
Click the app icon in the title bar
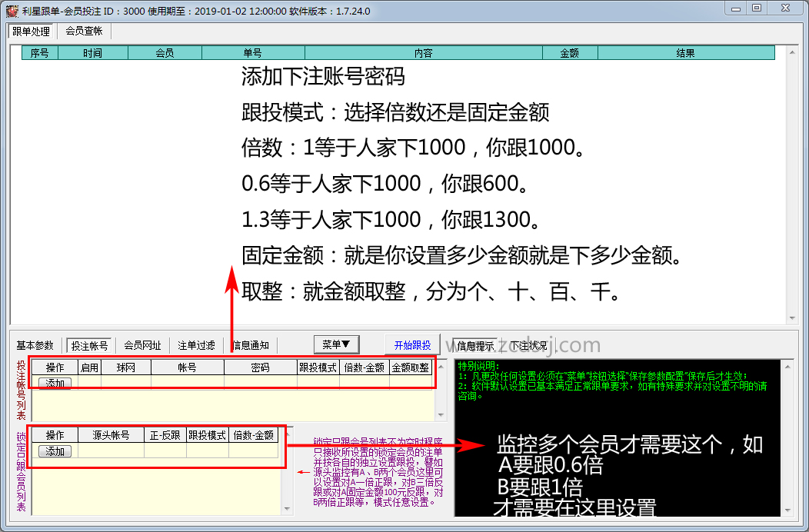12,11
